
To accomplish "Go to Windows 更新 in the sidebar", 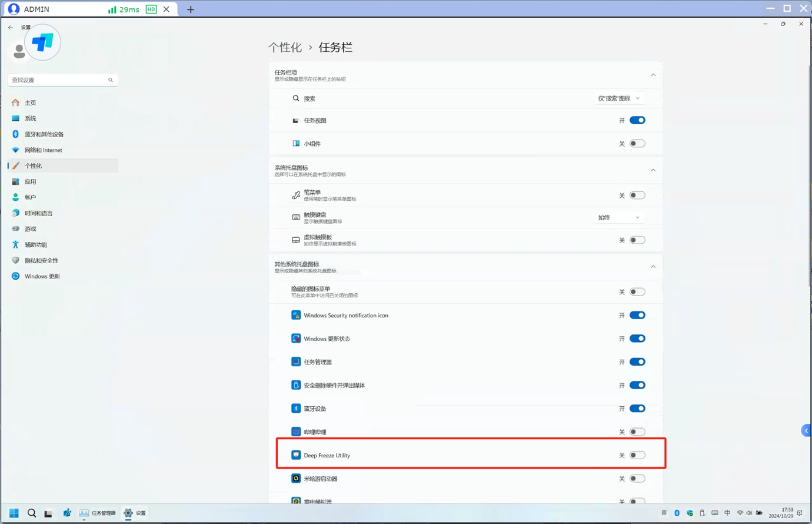I will click(x=42, y=276).
